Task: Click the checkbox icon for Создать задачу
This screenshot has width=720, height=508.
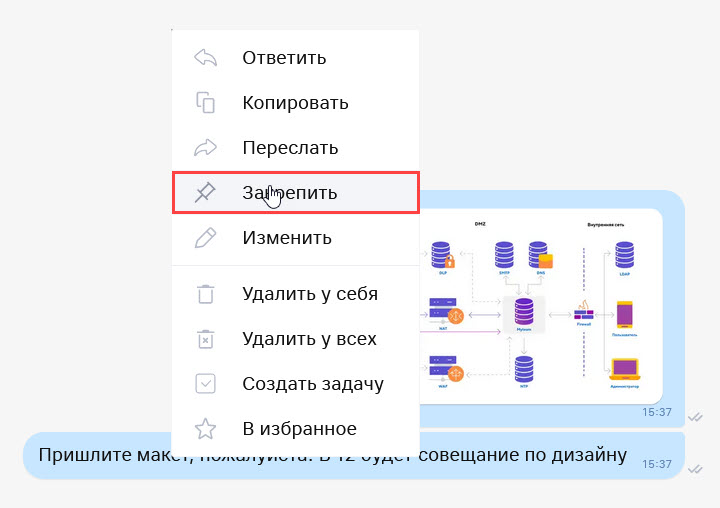Action: pos(205,384)
